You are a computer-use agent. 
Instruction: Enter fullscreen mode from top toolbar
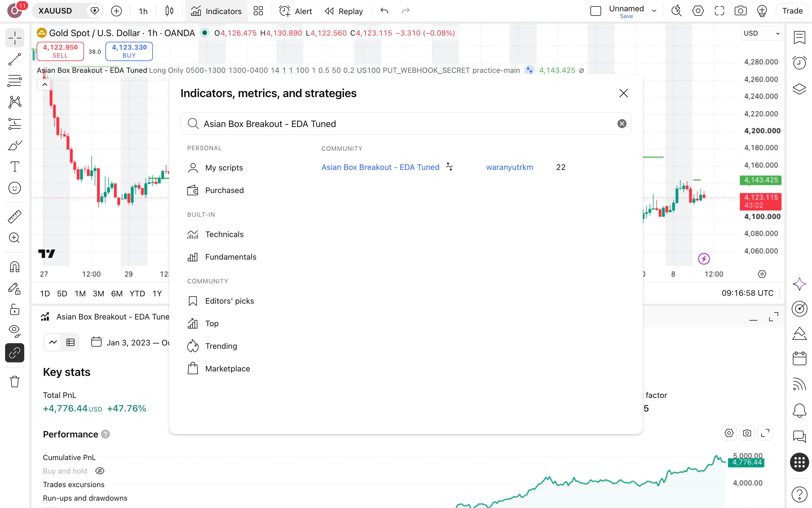click(719, 11)
